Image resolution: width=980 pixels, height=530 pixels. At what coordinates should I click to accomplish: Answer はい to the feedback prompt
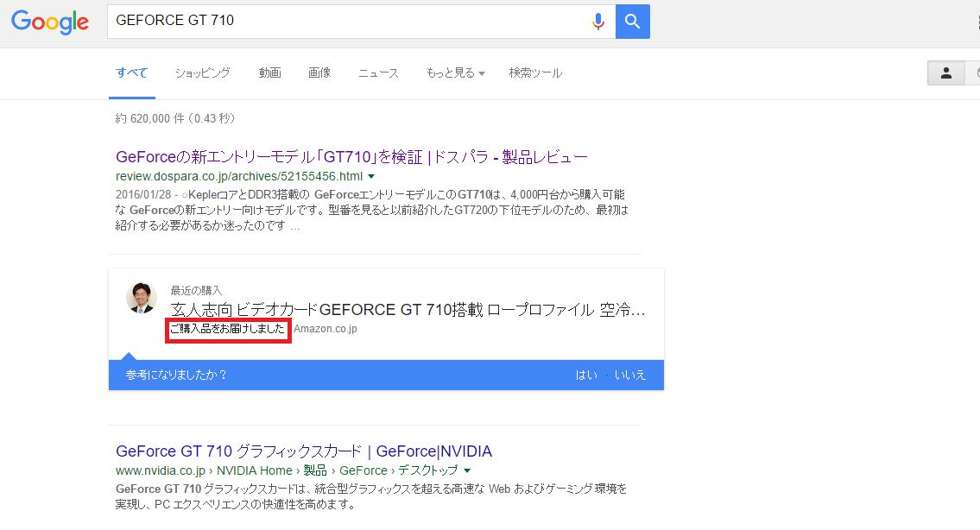click(x=586, y=375)
